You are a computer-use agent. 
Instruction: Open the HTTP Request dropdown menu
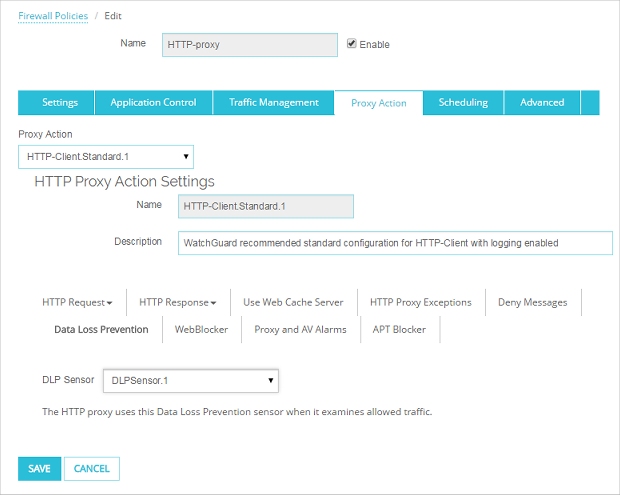(x=77, y=302)
